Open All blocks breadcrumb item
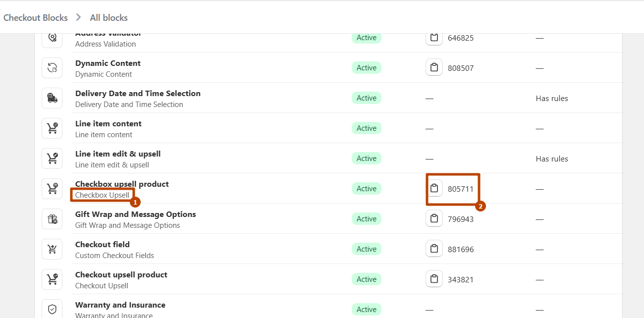The width and height of the screenshot is (644, 318). (x=109, y=18)
